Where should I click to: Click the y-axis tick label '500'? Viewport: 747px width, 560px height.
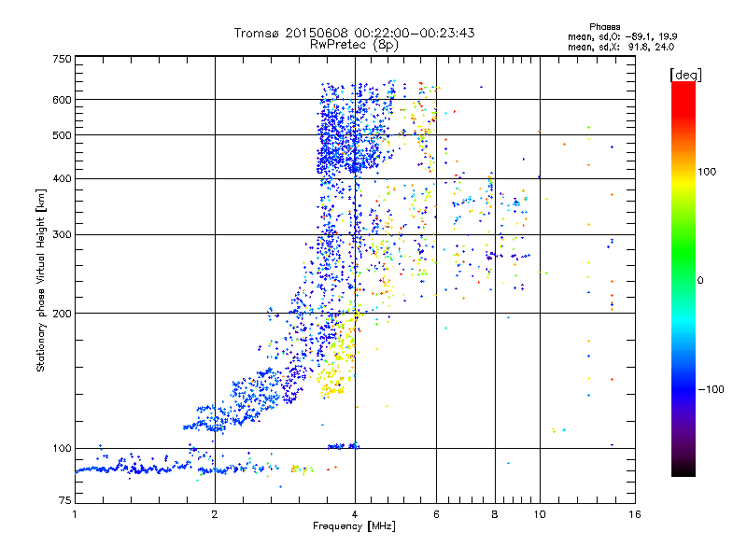(62, 135)
